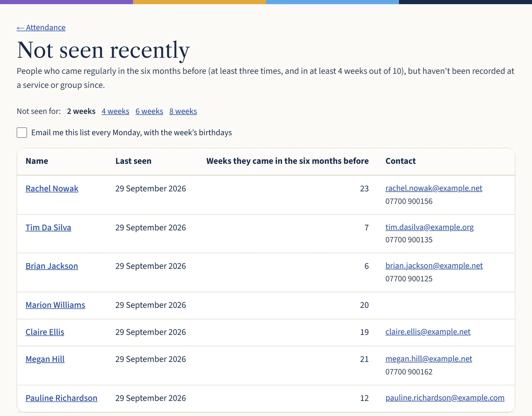The width and height of the screenshot is (532, 416).
Task: Click Marion Williams's weeks count 20
Action: pos(364,305)
